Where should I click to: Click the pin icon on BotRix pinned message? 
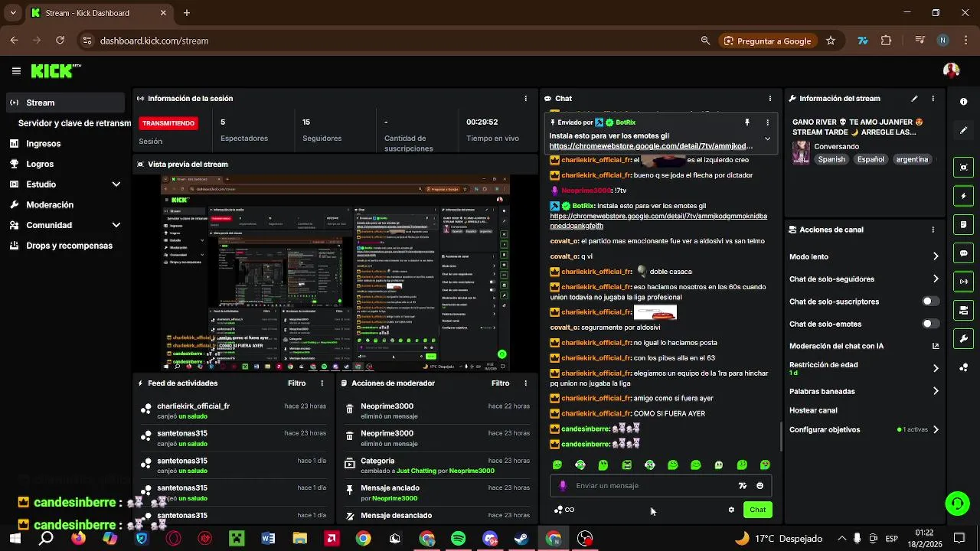tap(747, 122)
